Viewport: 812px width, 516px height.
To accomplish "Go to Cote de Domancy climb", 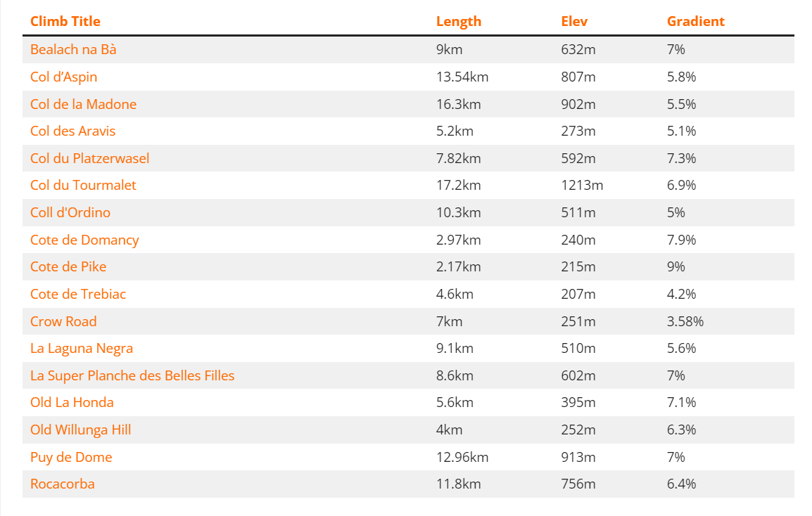I will 84,240.
